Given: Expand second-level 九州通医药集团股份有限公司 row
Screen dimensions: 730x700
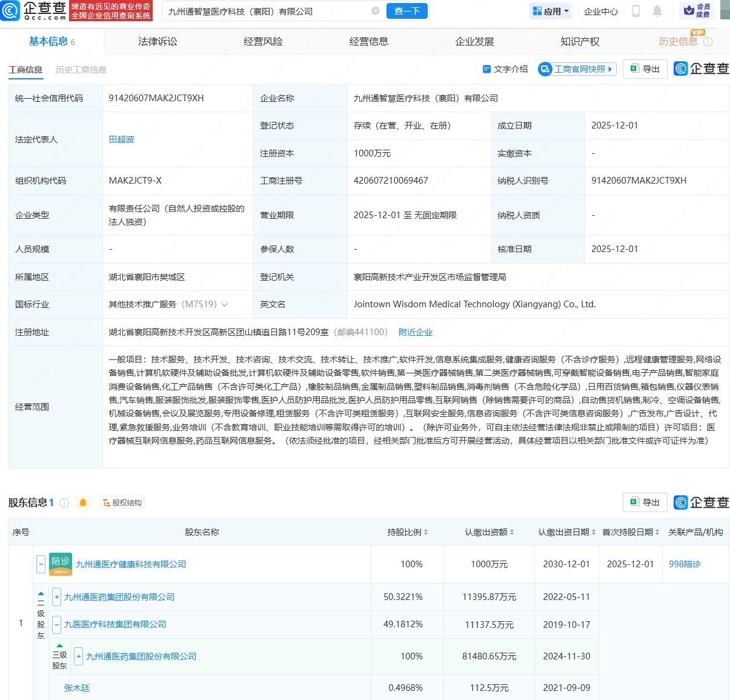Looking at the screenshot, I should 56,597.
